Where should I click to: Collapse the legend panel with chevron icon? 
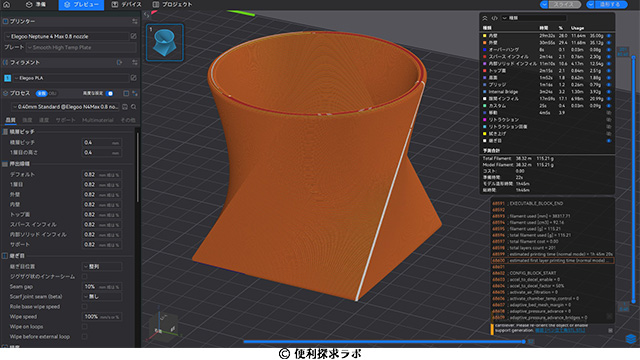pyautogui.click(x=485, y=18)
